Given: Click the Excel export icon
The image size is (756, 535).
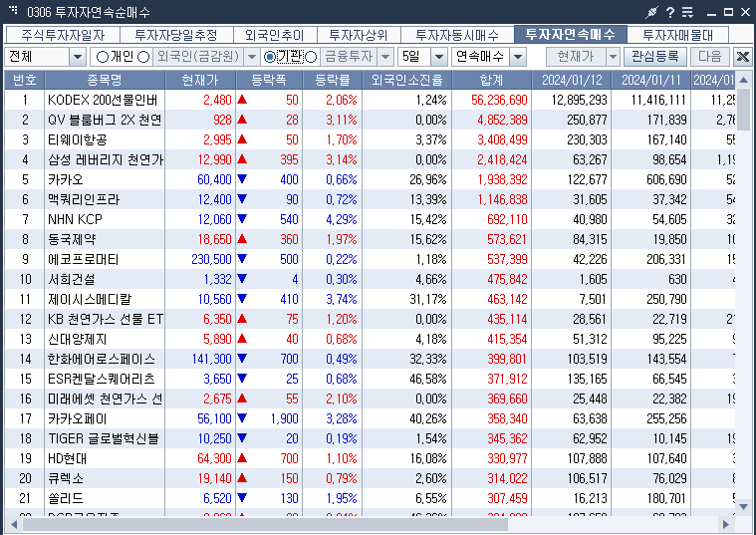Looking at the screenshot, I should pyautogui.click(x=743, y=57).
